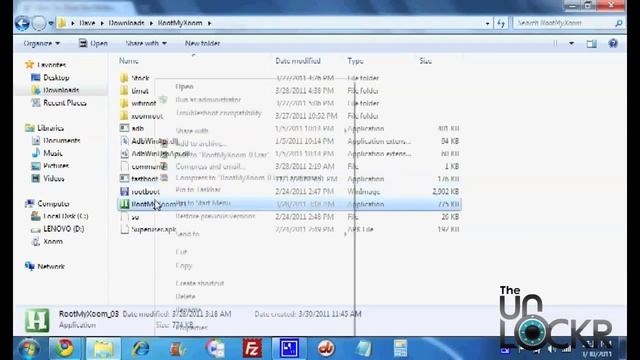
Task: Select the Xoom device in the navigation pane
Action: (x=53, y=242)
